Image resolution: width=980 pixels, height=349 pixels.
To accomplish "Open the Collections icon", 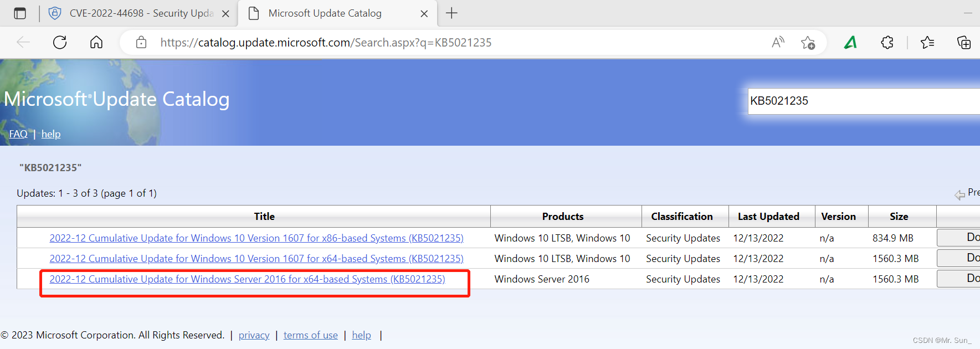I will (x=964, y=42).
